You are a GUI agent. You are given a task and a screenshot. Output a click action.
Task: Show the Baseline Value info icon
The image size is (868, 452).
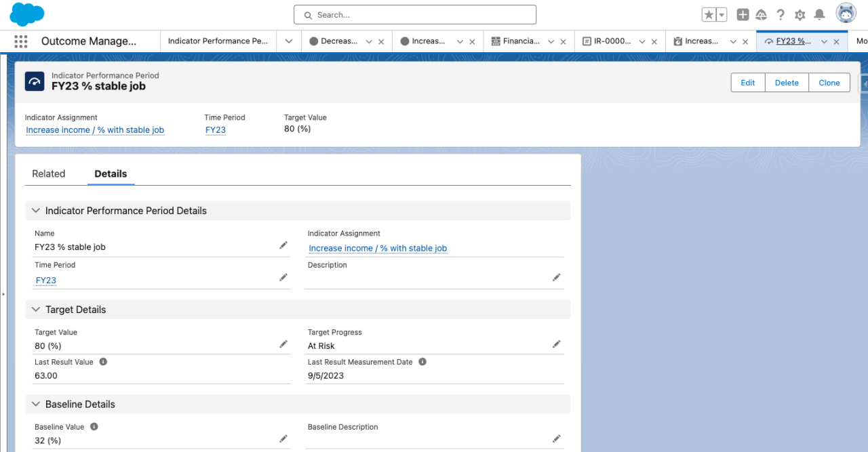point(94,427)
